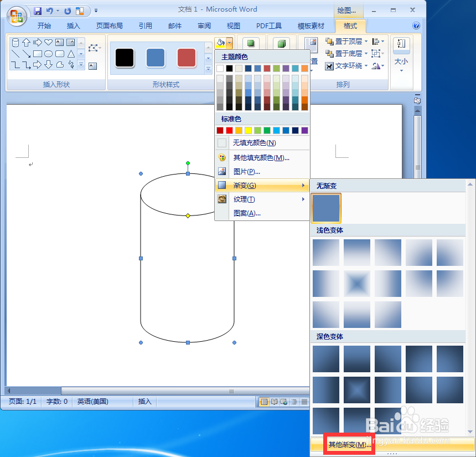Pick the yellow standard color swatch
Image resolution: width=476 pixels, height=457 pixels.
coord(249,130)
